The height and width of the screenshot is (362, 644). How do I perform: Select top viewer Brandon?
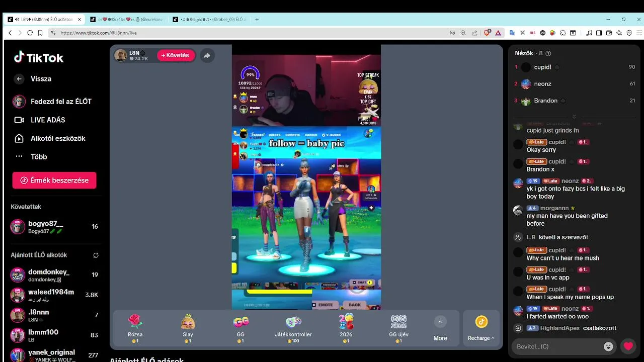coord(575,101)
